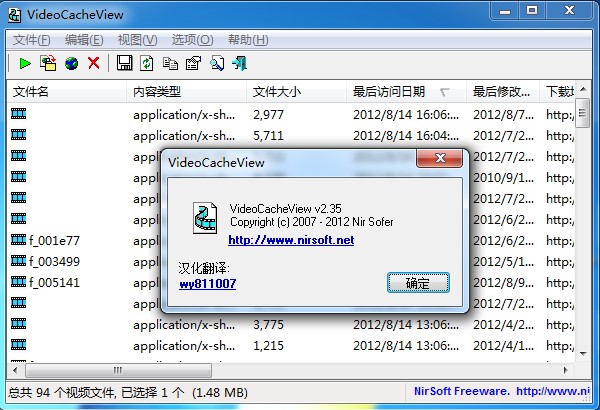Sort by the 下载 column header
Image resolution: width=600 pixels, height=410 pixels.
pyautogui.click(x=559, y=92)
